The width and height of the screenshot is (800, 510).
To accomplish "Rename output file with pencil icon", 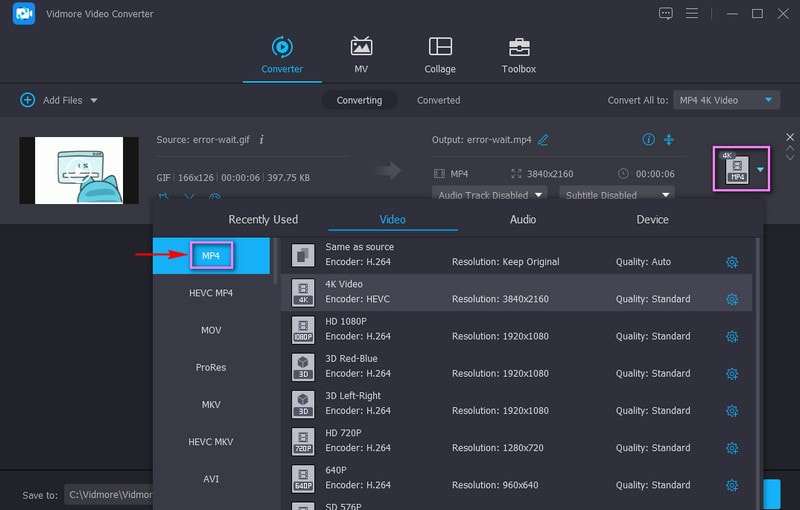I will (543, 140).
